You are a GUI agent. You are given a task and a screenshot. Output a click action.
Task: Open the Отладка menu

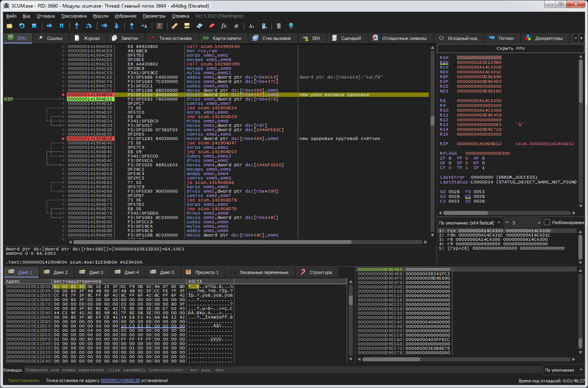tap(46, 16)
